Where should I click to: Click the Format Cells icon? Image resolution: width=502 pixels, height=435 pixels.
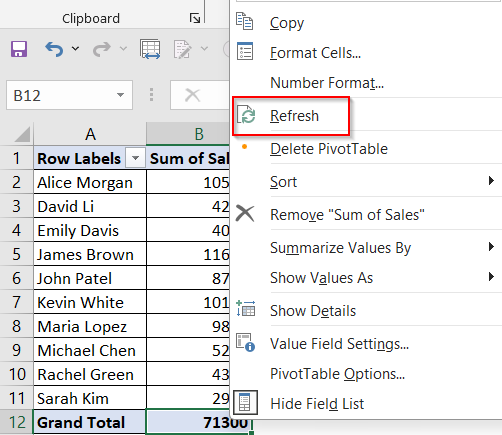(x=245, y=51)
